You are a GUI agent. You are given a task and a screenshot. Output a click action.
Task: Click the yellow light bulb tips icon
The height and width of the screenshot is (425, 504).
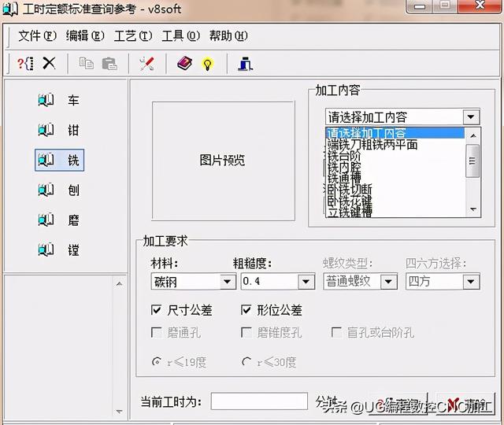[207, 65]
